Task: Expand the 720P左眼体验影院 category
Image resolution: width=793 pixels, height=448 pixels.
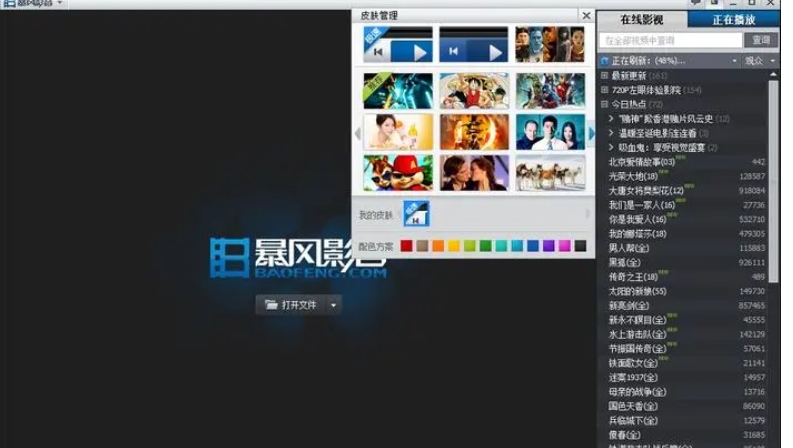Action: (x=604, y=89)
